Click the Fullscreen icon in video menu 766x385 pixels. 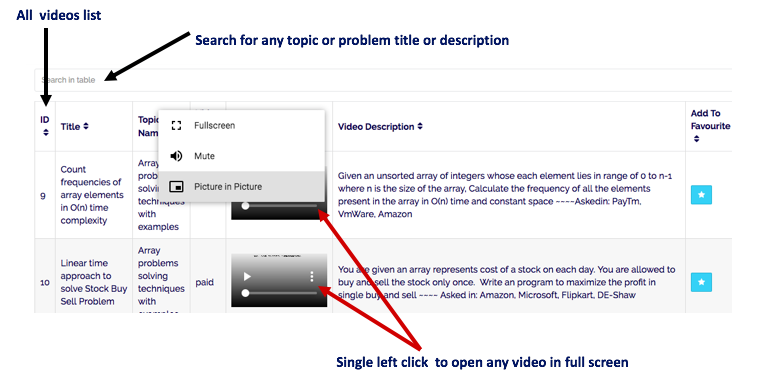[176, 126]
